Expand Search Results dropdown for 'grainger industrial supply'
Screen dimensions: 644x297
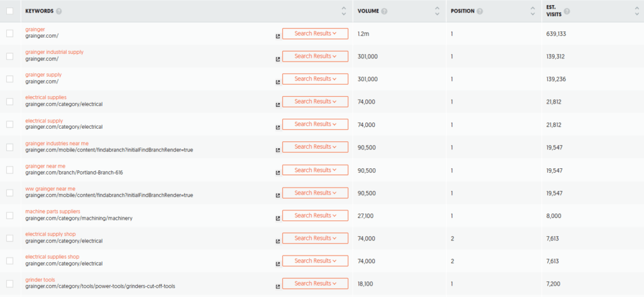tap(315, 57)
